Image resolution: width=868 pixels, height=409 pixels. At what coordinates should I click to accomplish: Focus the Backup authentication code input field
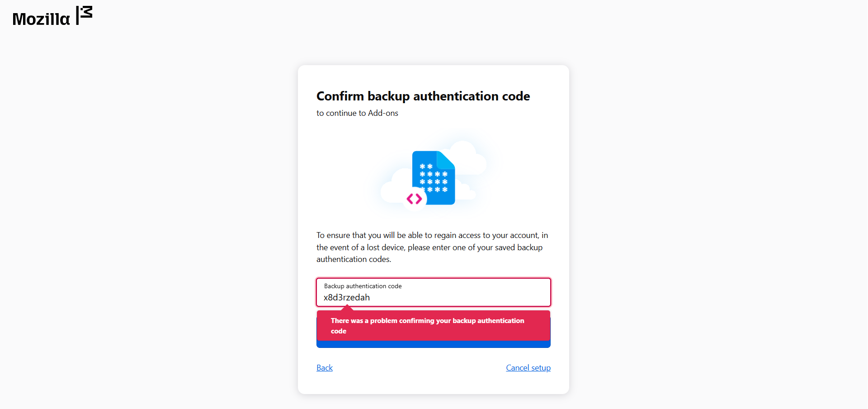[433, 292]
